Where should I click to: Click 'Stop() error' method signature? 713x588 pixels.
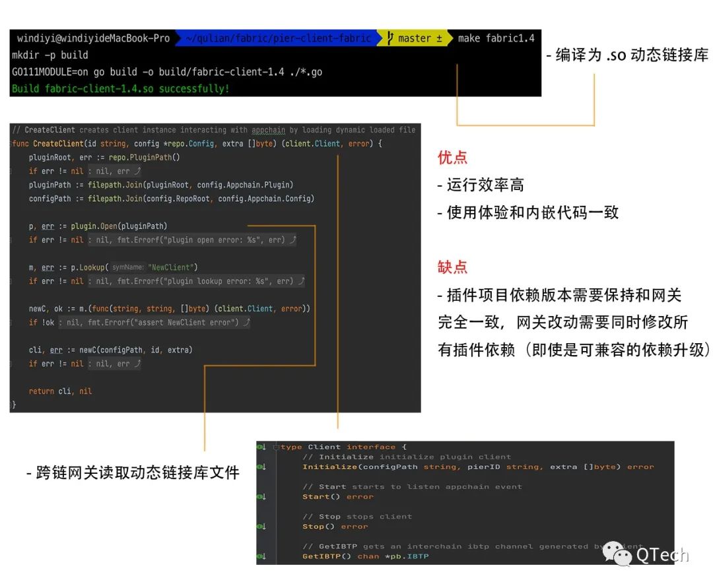click(x=335, y=527)
